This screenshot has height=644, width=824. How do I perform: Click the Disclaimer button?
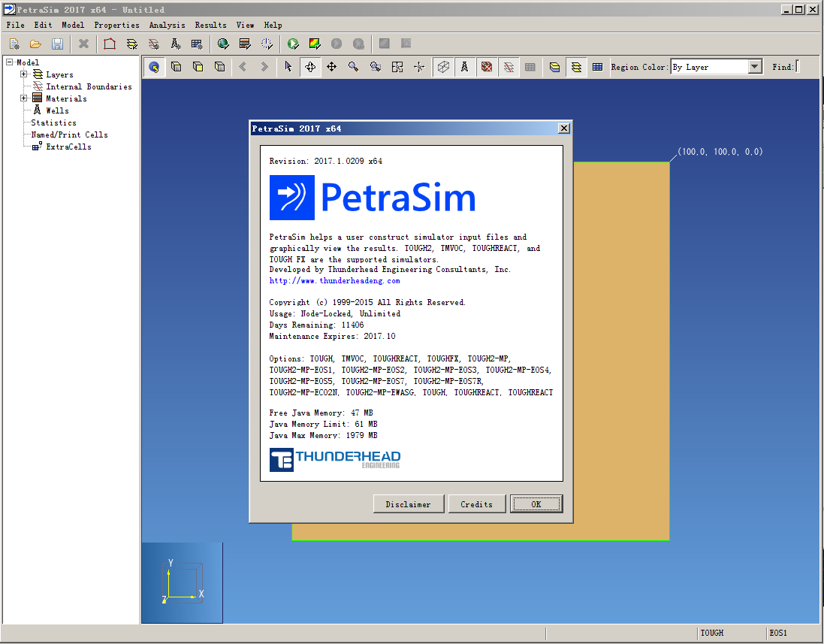(409, 503)
